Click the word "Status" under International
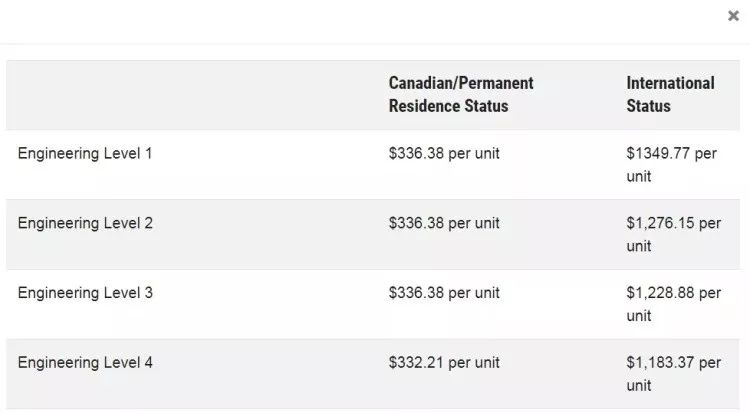 (x=649, y=106)
